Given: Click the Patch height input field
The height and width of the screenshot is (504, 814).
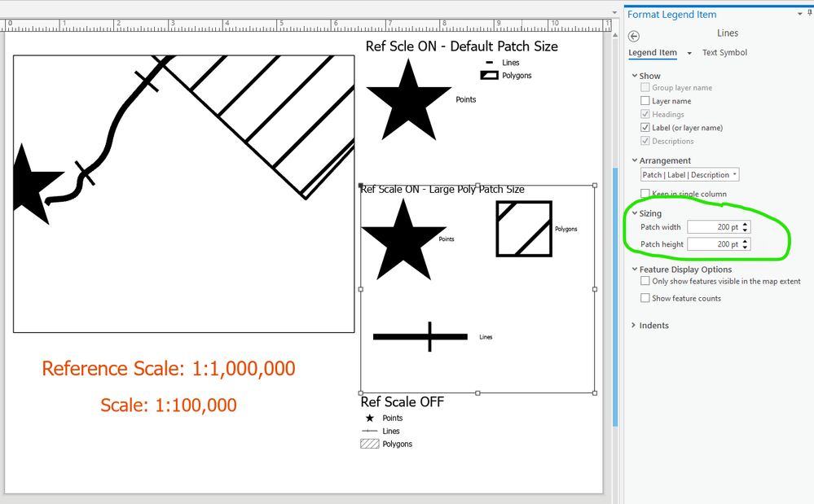Looking at the screenshot, I should pyautogui.click(x=714, y=244).
